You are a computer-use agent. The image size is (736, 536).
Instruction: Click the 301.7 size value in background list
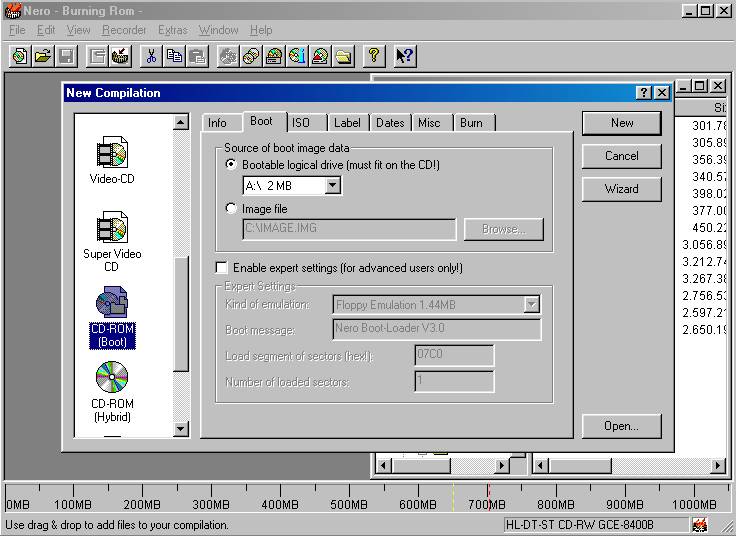709,126
